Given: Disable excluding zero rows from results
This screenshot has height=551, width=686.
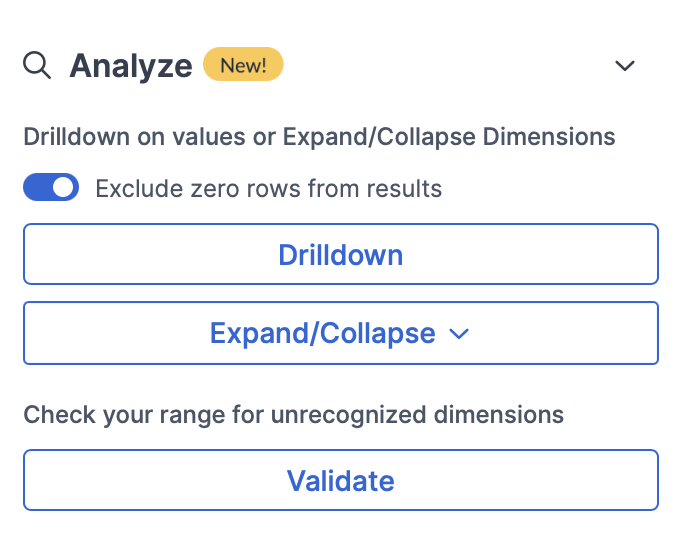Looking at the screenshot, I should (x=51, y=187).
